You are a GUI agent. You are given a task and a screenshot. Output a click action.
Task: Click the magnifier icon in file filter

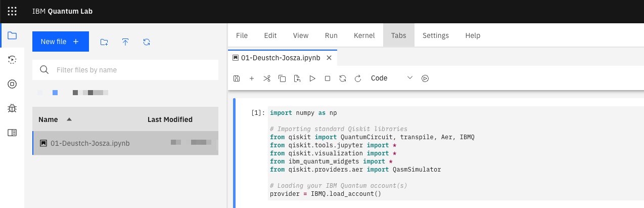tap(44, 70)
